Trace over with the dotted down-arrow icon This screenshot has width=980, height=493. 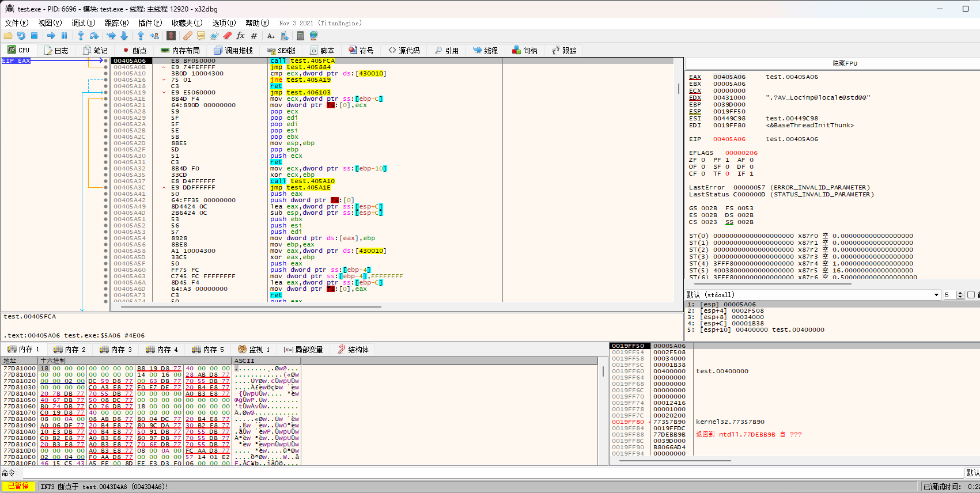coord(124,36)
